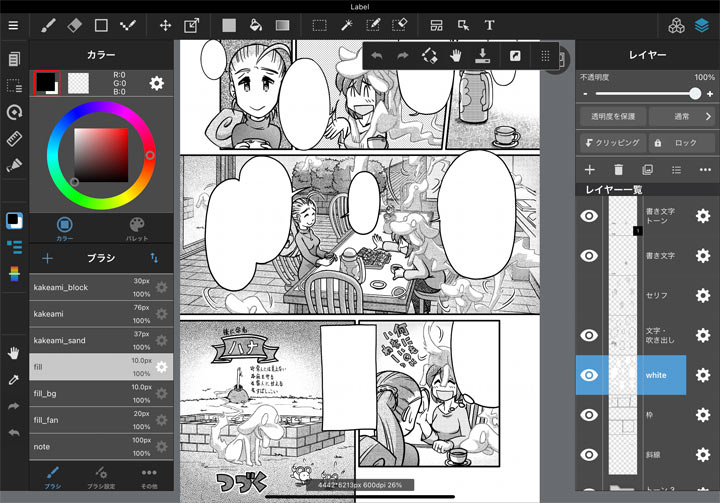Select the Gradient tool
The height and width of the screenshot is (503, 720).
pos(282,25)
